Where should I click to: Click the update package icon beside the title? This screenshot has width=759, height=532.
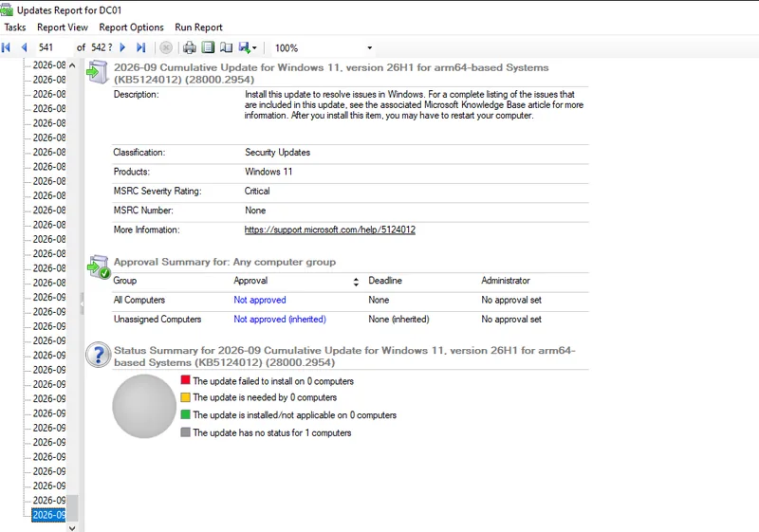click(x=98, y=72)
